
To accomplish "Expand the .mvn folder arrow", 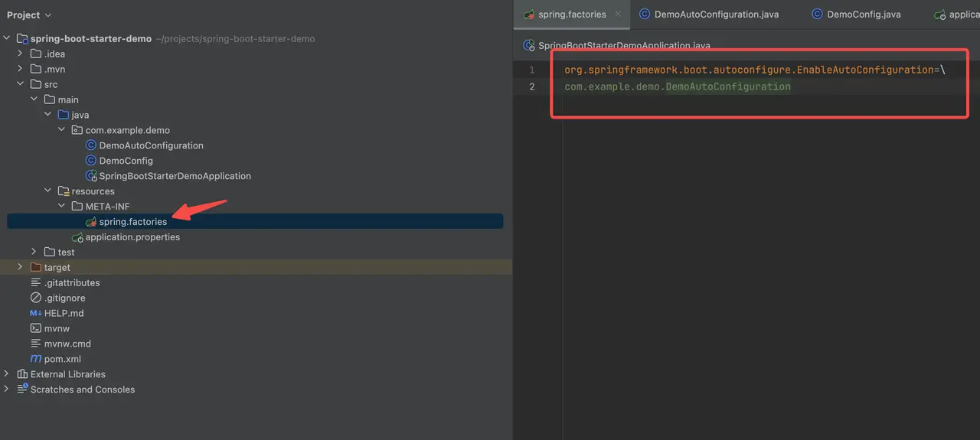I will coord(21,69).
